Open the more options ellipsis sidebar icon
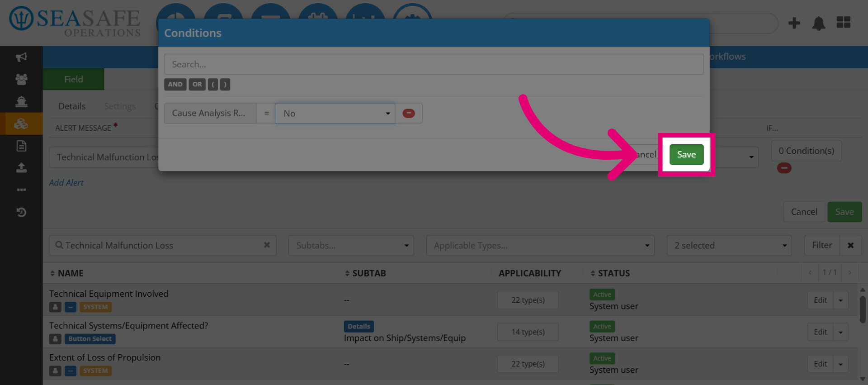This screenshot has width=868, height=385. click(x=21, y=190)
